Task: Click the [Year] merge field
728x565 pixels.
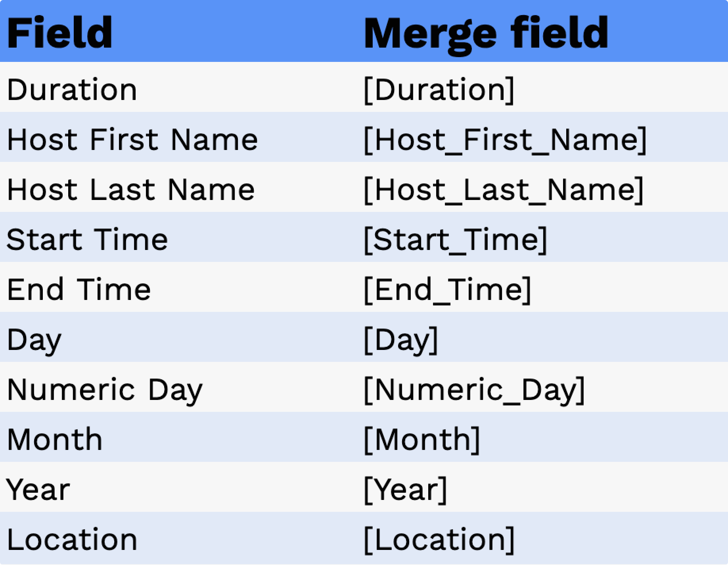Action: click(405, 490)
